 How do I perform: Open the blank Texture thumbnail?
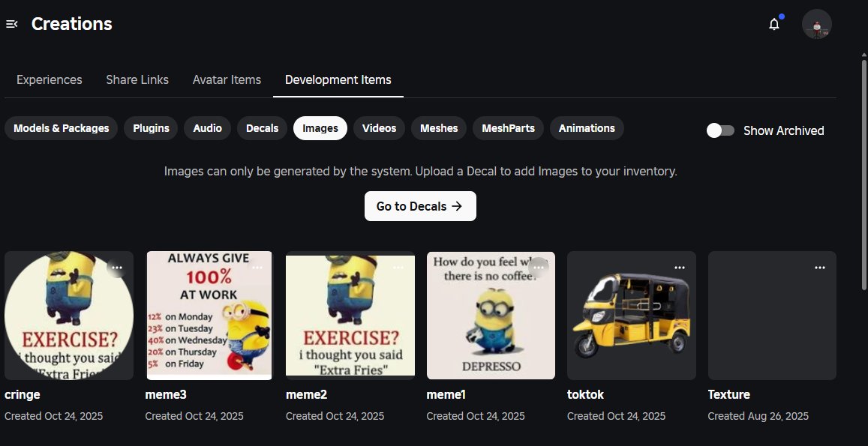click(772, 316)
